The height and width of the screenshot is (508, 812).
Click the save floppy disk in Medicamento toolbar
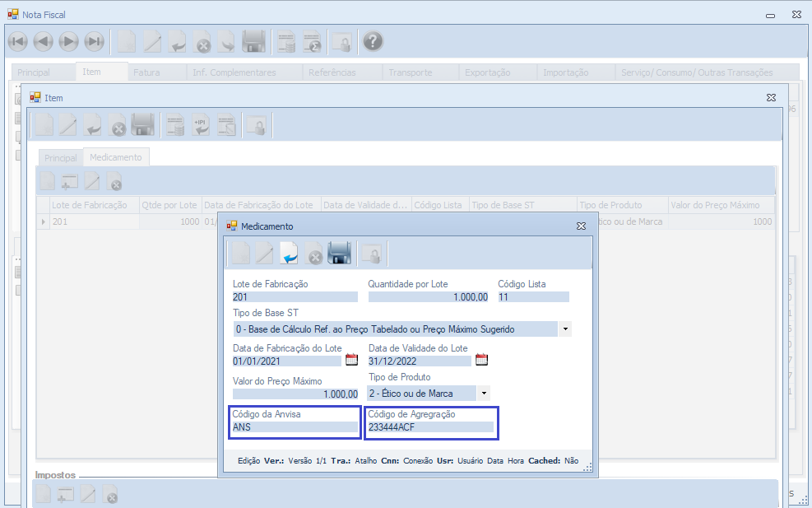pyautogui.click(x=340, y=254)
